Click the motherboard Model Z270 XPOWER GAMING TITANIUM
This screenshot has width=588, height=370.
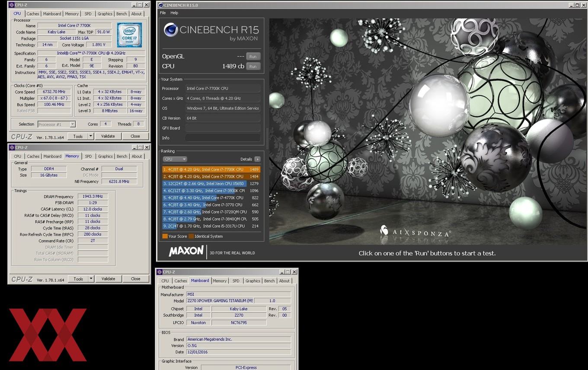220,301
